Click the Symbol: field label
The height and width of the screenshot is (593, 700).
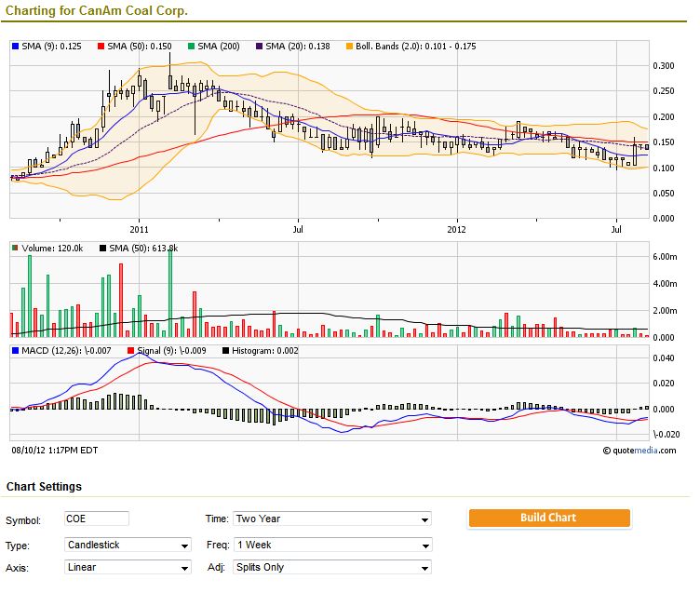(23, 520)
